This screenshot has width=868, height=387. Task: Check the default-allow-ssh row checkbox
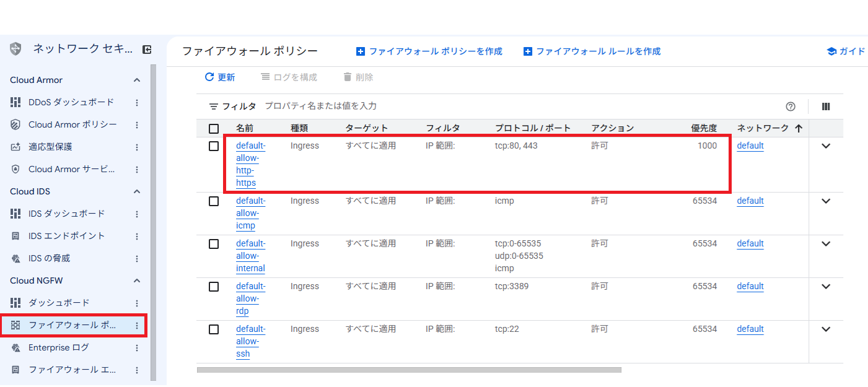[214, 329]
